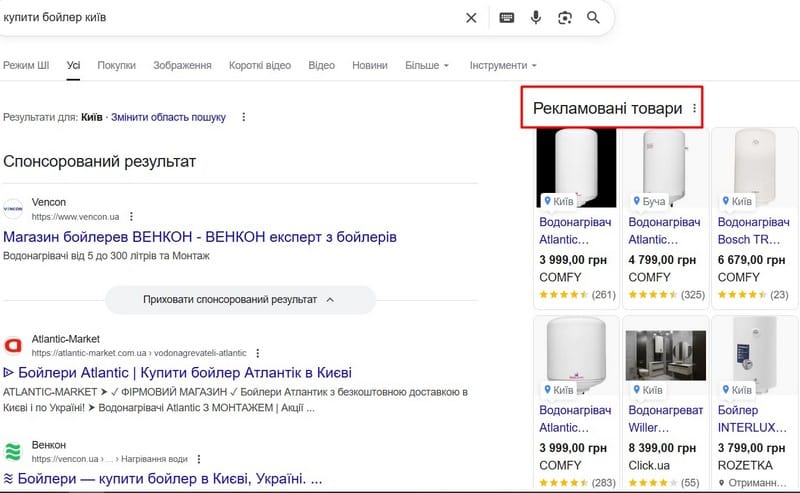This screenshot has height=493, width=800.
Task: Click seller name 'Click.ua'
Action: point(648,465)
